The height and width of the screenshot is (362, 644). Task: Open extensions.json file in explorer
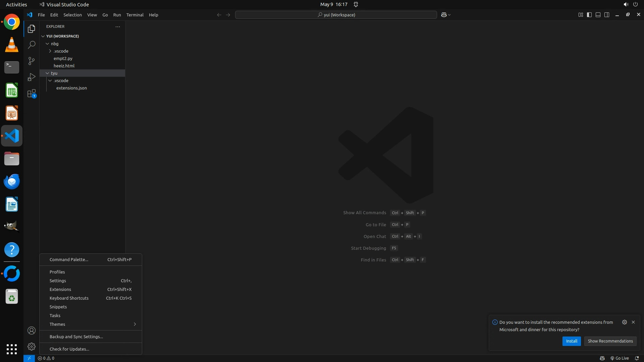(71, 88)
